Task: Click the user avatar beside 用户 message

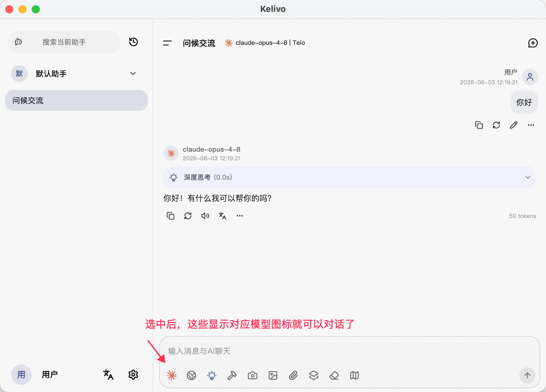Action: [530, 77]
